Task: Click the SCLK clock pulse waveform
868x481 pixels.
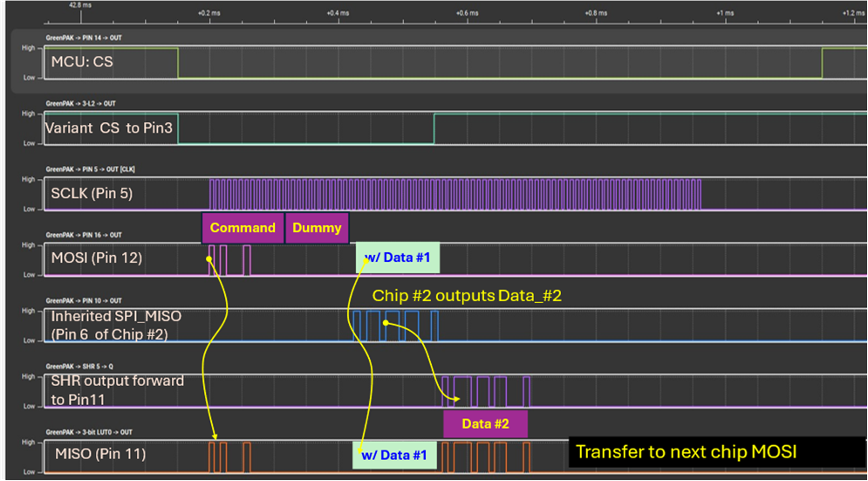Action: pos(454,194)
